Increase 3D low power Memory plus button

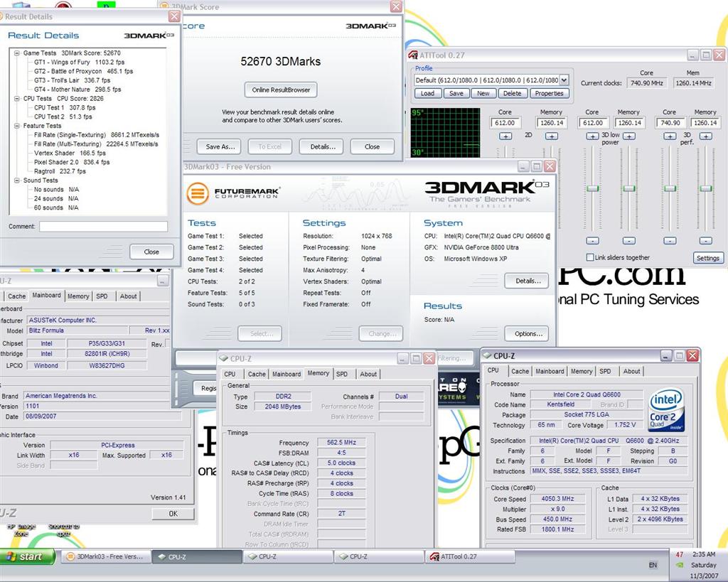coord(628,136)
